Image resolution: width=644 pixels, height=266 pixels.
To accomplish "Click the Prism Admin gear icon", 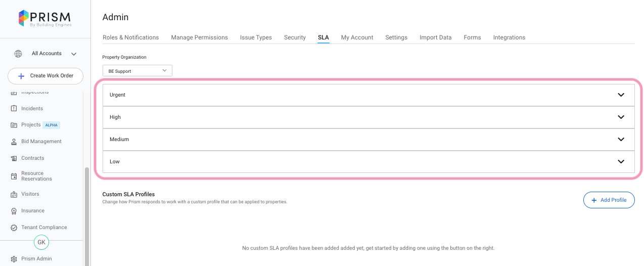I will [x=14, y=259].
